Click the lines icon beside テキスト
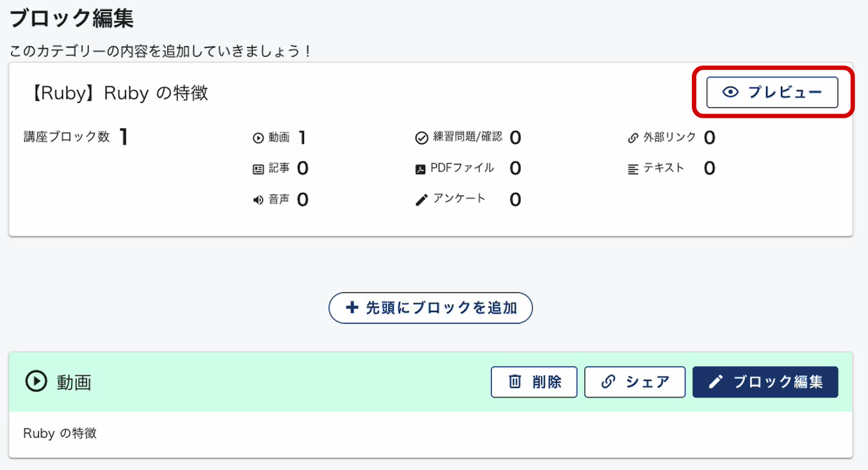 [633, 170]
